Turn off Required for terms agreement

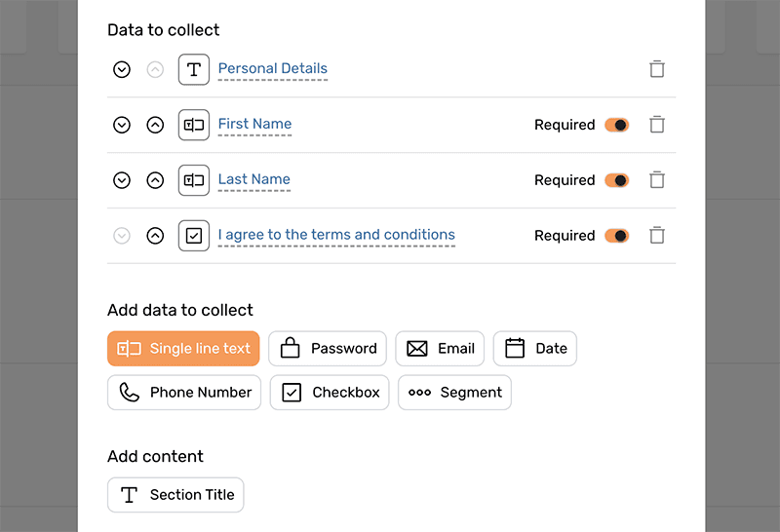coord(616,236)
